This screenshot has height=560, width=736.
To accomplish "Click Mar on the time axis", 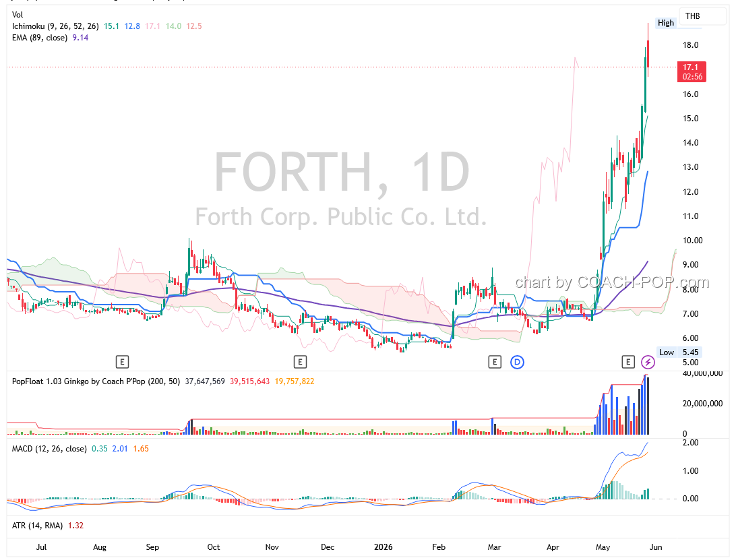I will (494, 547).
